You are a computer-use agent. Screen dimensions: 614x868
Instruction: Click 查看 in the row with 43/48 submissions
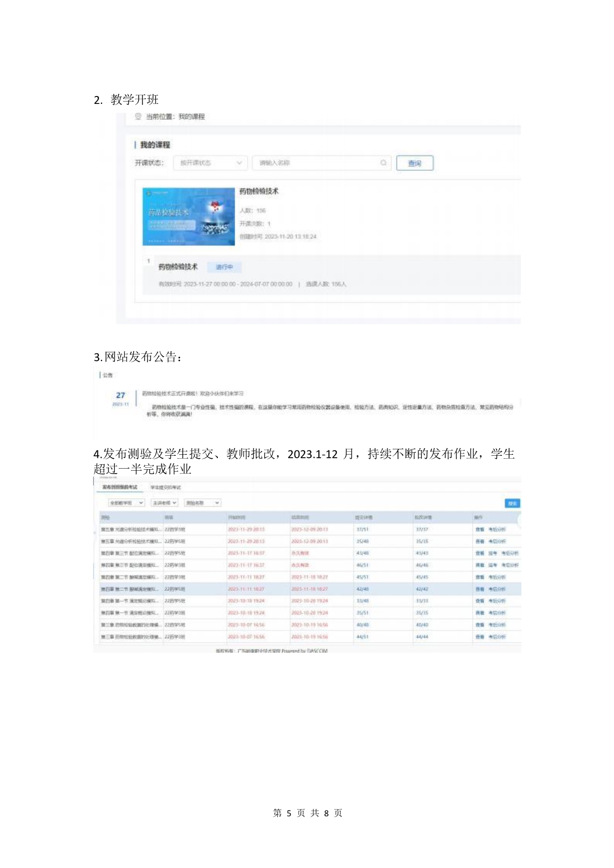coord(479,553)
